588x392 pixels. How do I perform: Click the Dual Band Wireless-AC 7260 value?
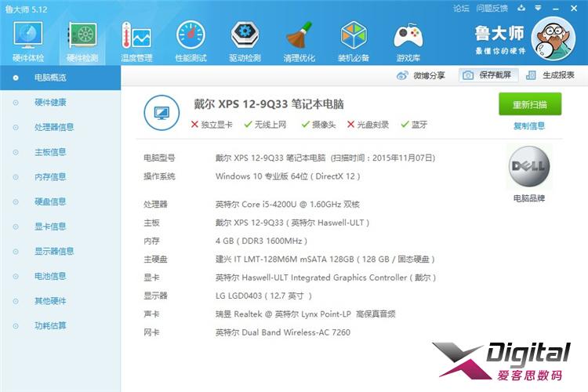(x=283, y=332)
